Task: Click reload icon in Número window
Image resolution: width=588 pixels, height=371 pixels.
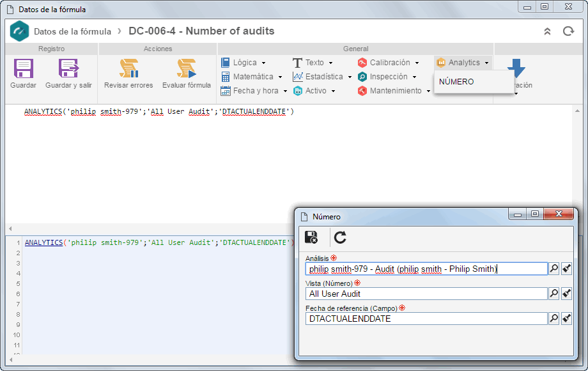Action: pos(340,237)
